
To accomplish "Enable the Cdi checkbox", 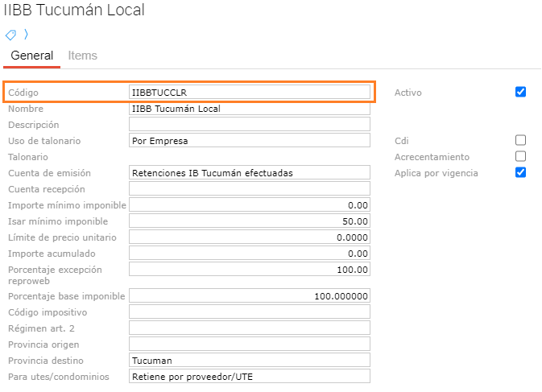I will (520, 140).
